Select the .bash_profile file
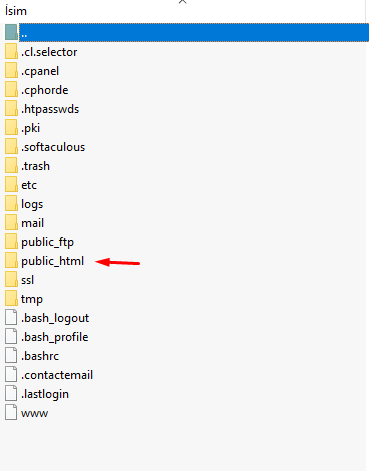This screenshot has width=369, height=471. coord(55,337)
